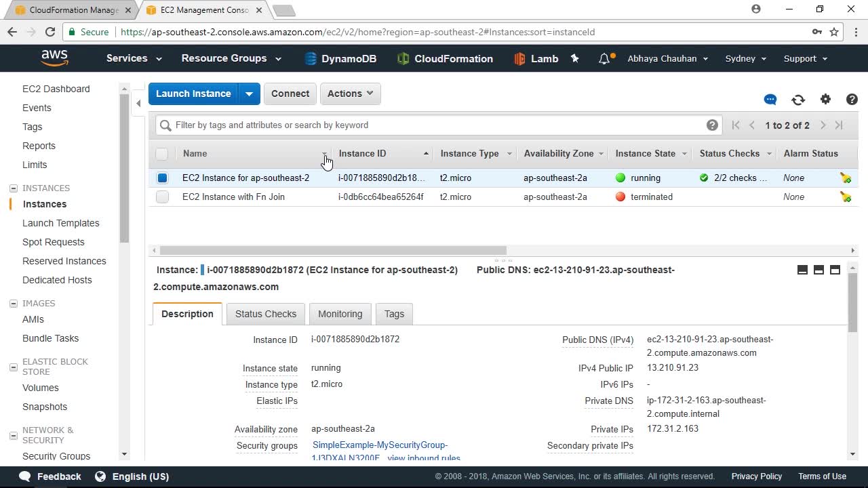The width and height of the screenshot is (868, 488).
Task: Change language from English (US)
Action: (132, 476)
